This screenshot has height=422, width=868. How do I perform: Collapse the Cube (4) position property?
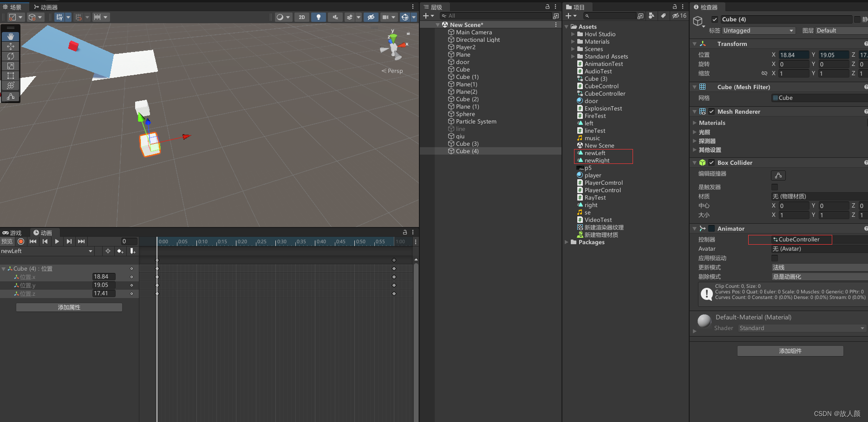(4, 269)
